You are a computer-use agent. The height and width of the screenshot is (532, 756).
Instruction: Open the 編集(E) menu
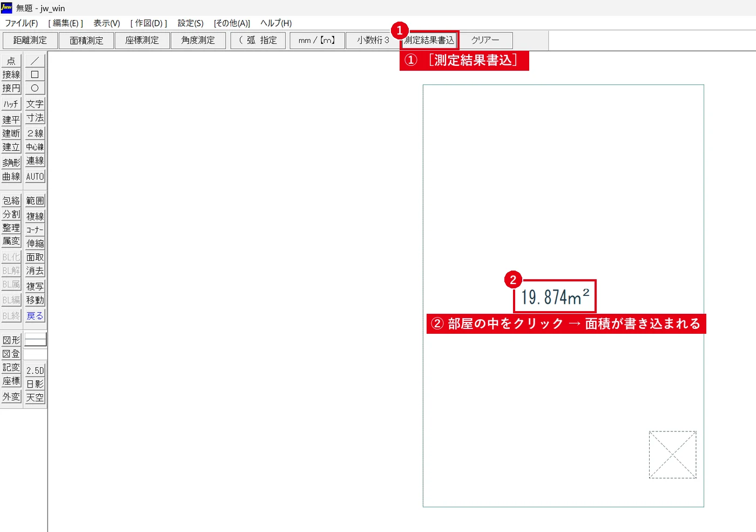(66, 23)
